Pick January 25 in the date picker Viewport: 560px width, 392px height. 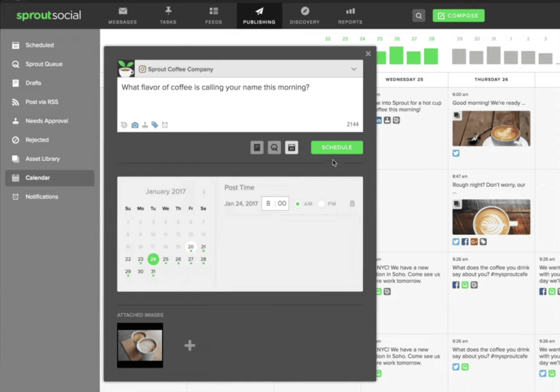[x=165, y=259]
